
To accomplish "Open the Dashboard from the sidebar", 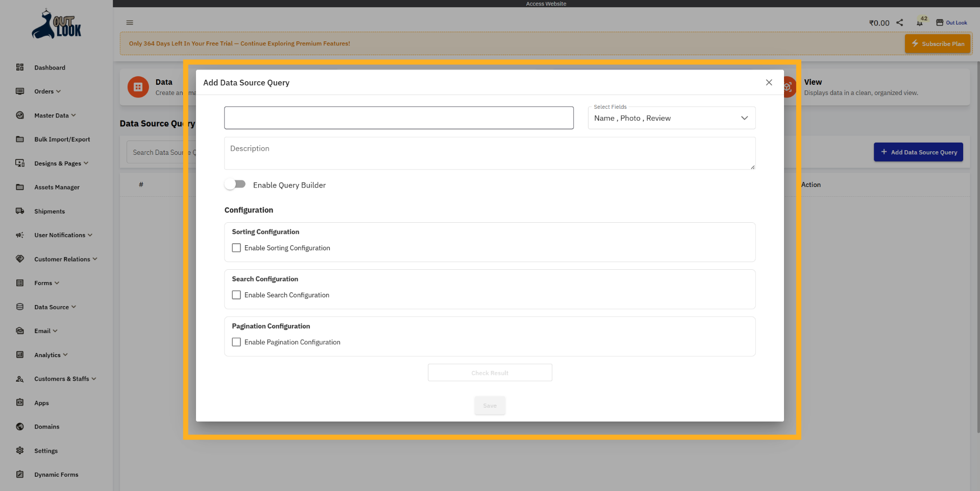I will [50, 67].
